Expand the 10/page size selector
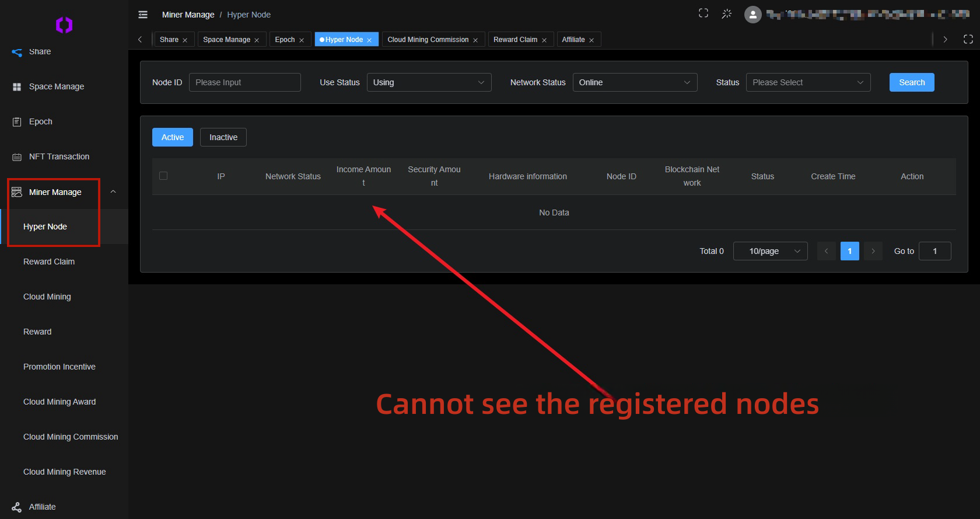 pyautogui.click(x=770, y=251)
